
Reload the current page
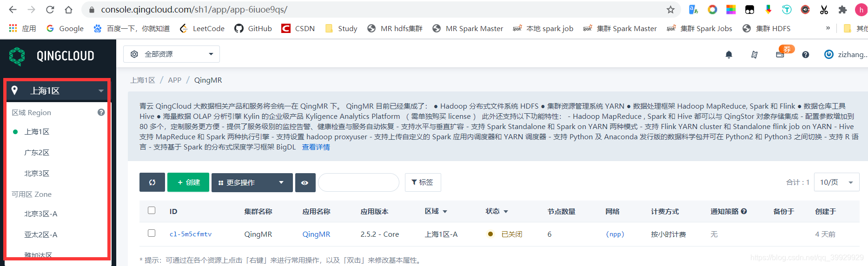(50, 9)
